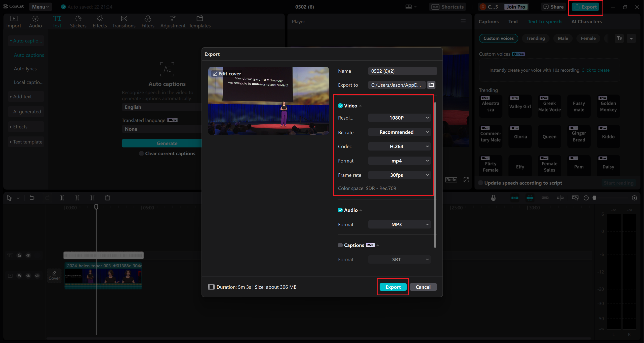Uncheck the Audio export checkbox

tap(340, 210)
